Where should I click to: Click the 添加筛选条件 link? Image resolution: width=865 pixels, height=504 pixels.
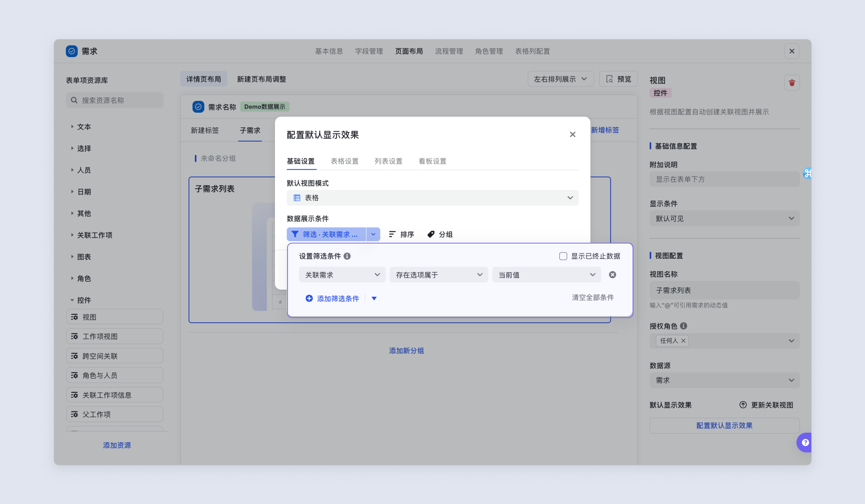coord(338,299)
